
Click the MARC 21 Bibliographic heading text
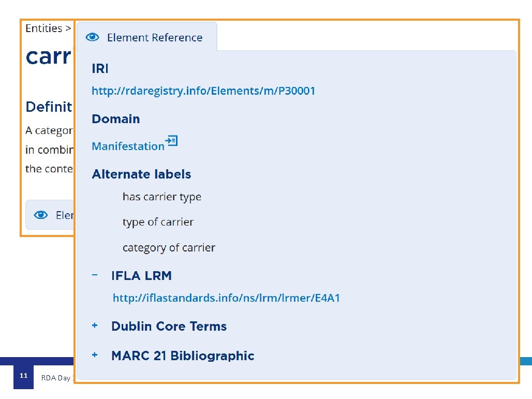pos(183,356)
